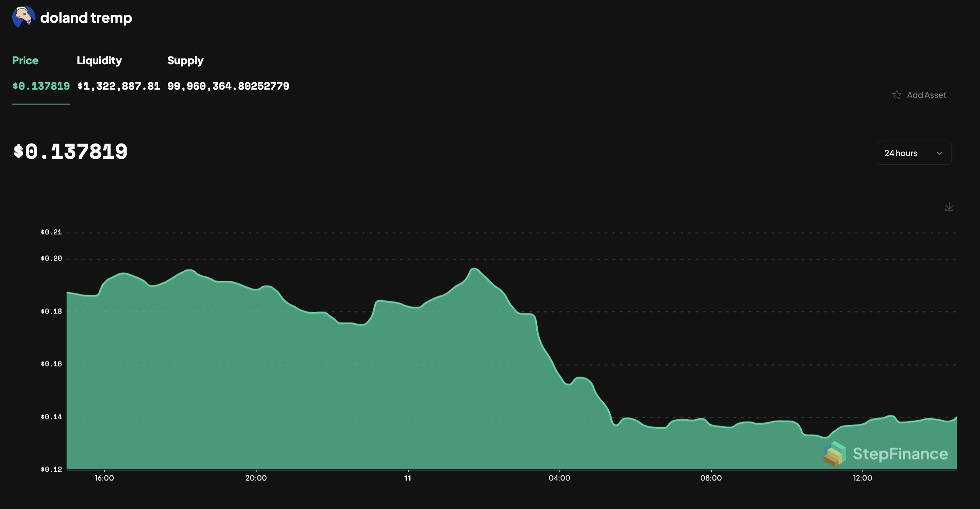Click the doland tremp token title

click(x=86, y=17)
